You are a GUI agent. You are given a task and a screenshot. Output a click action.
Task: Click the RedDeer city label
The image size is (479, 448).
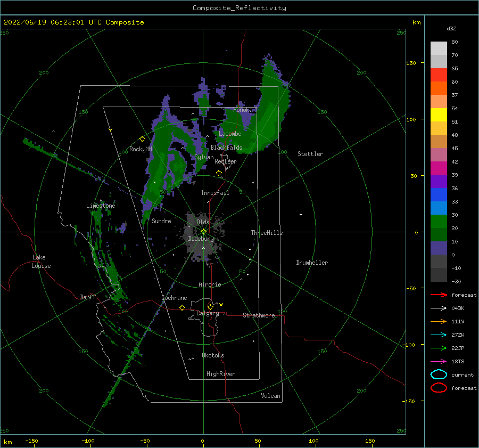pyautogui.click(x=226, y=161)
